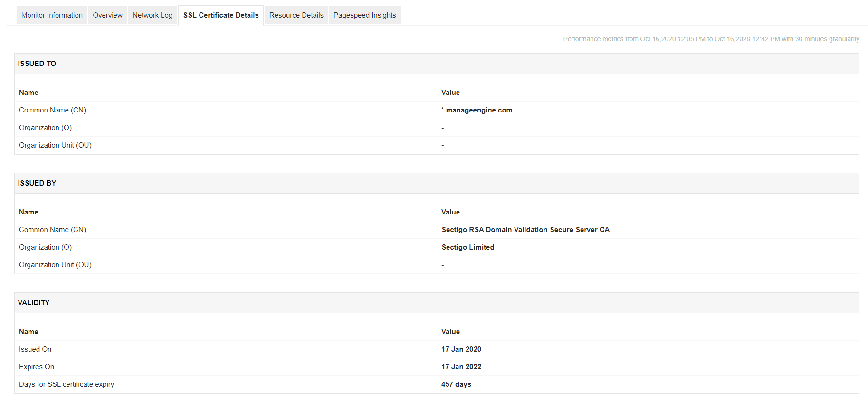Click the 17 Jan 2022 expiry date
This screenshot has width=868, height=401.
point(461,367)
